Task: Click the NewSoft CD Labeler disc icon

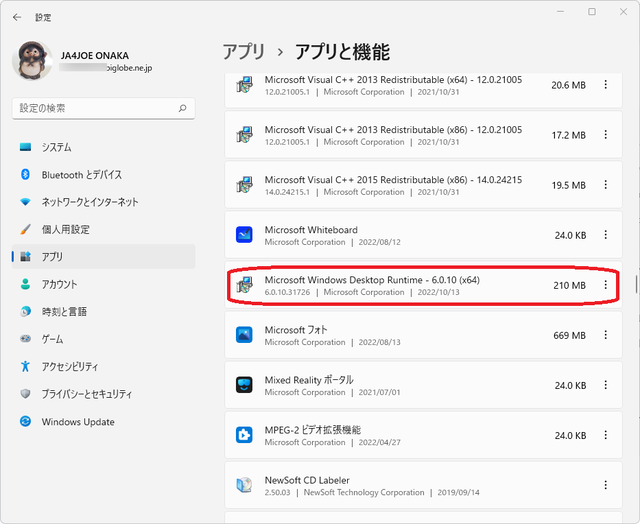Action: tap(244, 485)
